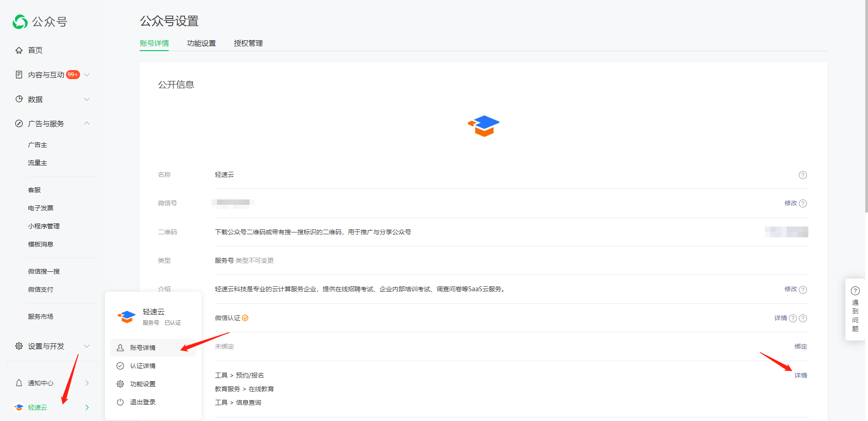Click the help icon beside 名称 row
Screen dimensions: 868x421
(x=802, y=175)
